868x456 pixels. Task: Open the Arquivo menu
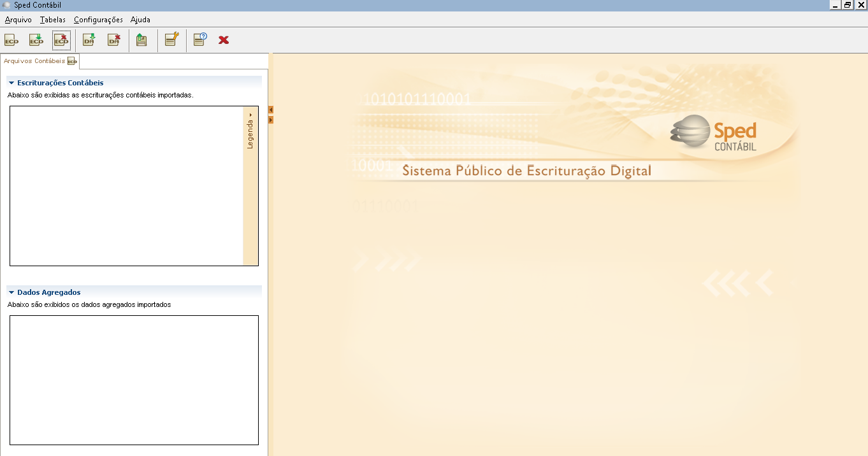coord(18,20)
